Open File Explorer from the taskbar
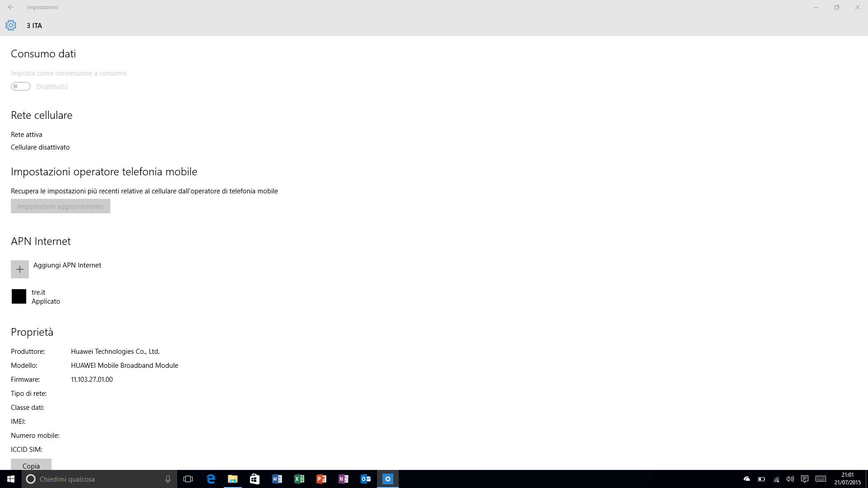Viewport: 868px width, 488px height. coord(233,479)
